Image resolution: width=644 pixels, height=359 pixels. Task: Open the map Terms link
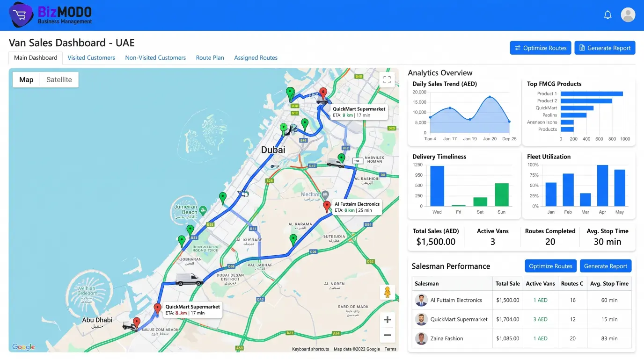[390, 349]
